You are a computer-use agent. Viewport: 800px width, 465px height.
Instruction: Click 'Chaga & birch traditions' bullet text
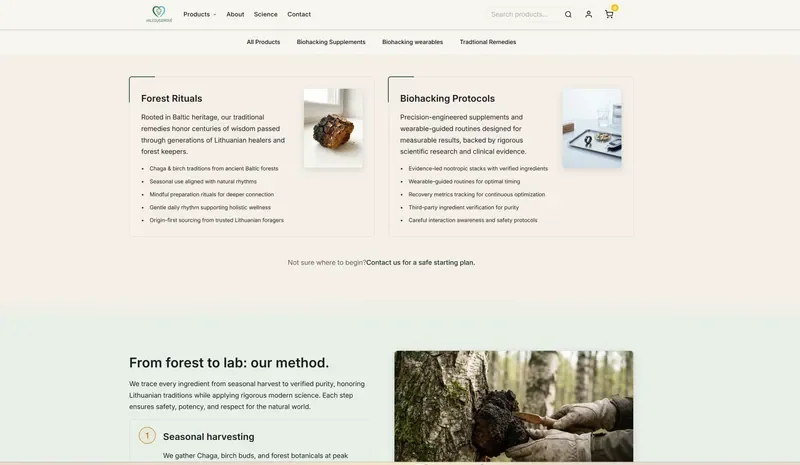[214, 168]
